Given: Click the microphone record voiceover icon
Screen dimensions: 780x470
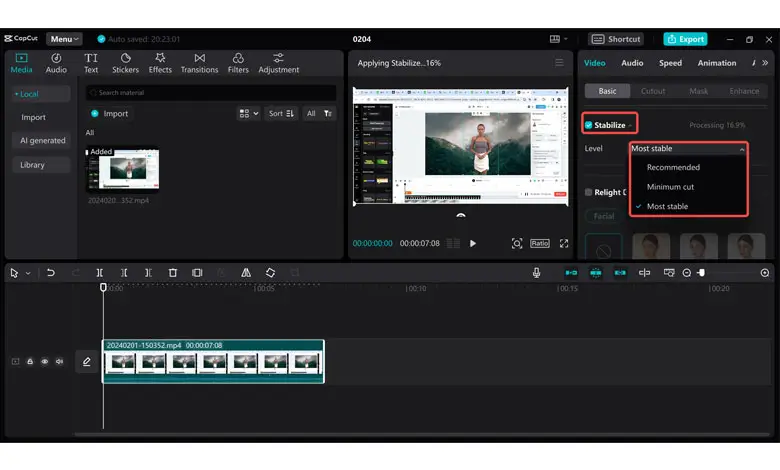Looking at the screenshot, I should [x=536, y=273].
